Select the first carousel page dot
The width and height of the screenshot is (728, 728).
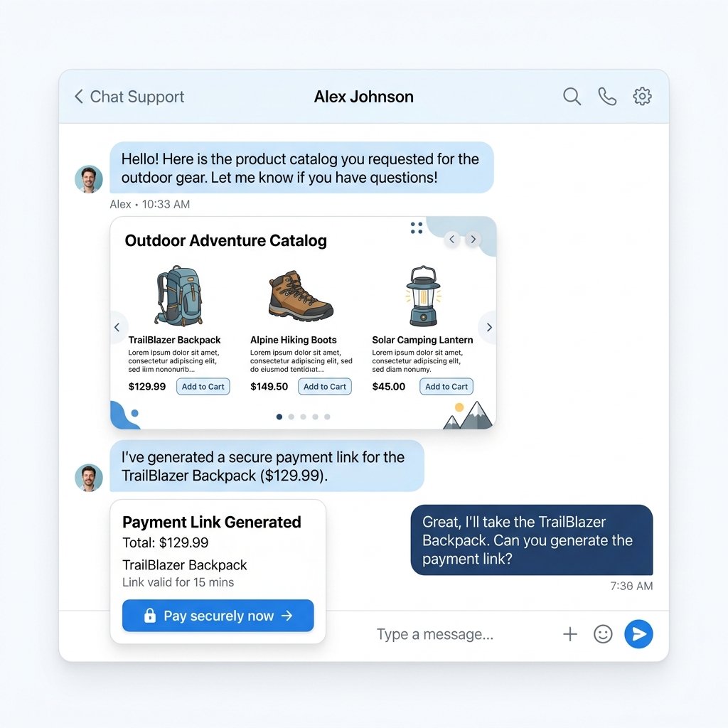pyautogui.click(x=279, y=417)
